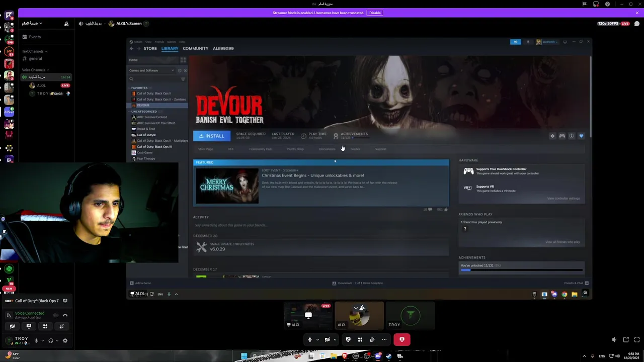Open camera options arrow in call controls

pyautogui.click(x=335, y=340)
